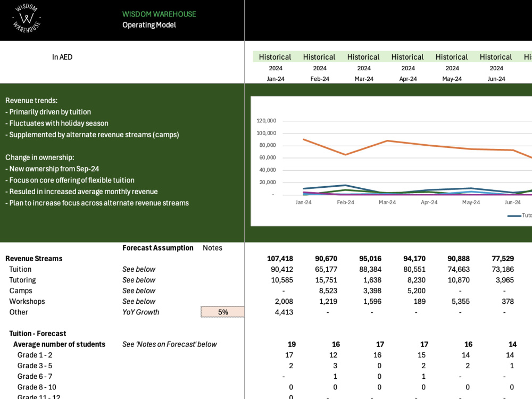Image resolution: width=532 pixels, height=399 pixels.
Task: Select Tutoring value 3,965 for Jun-24
Action: click(504, 280)
